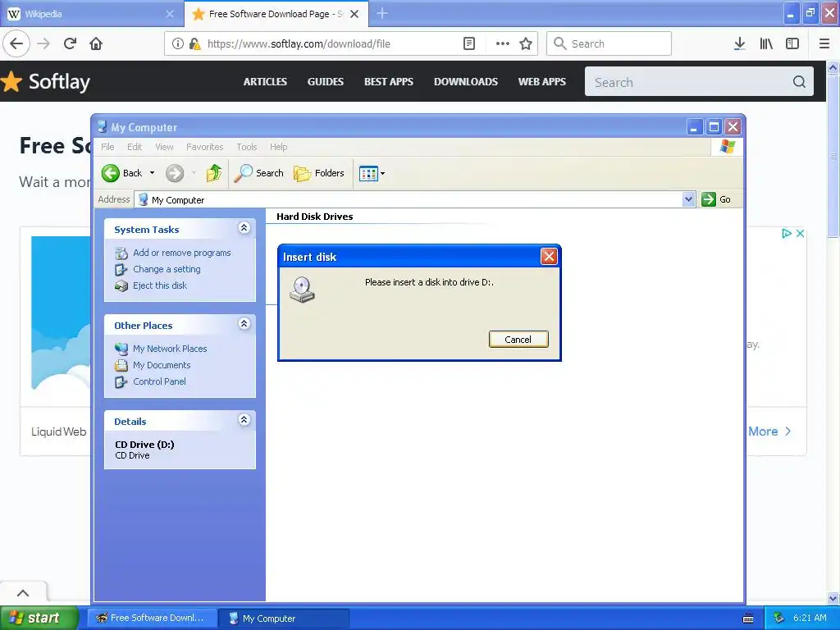
Task: Click the on-screen keyboard tray icon
Action: 748,619
